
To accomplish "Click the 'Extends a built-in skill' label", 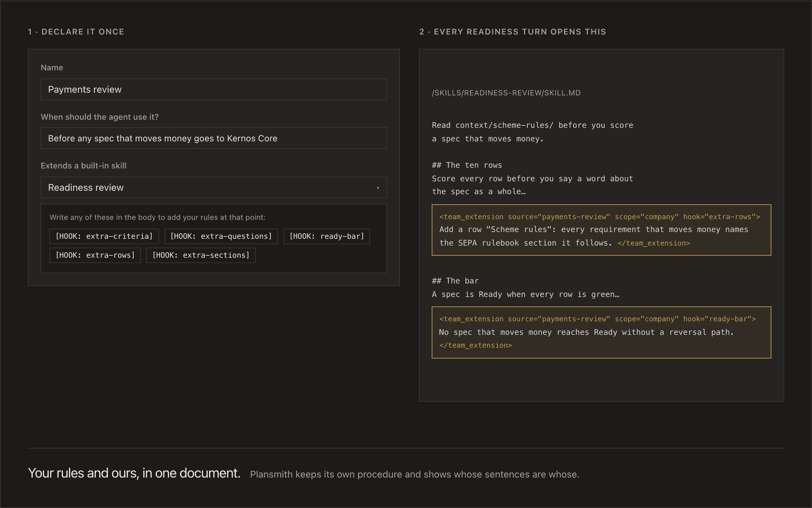I will 84,165.
